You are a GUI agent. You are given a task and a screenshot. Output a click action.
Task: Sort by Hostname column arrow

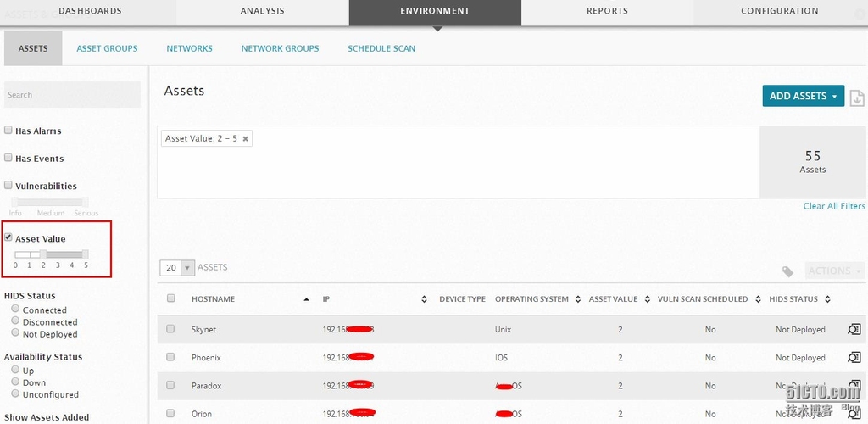[x=307, y=299]
